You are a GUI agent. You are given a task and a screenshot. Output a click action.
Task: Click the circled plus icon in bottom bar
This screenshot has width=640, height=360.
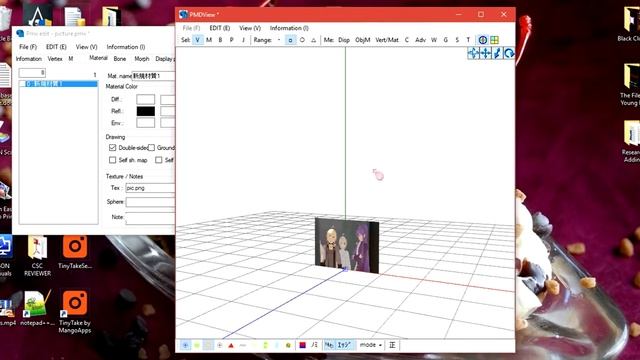click(220, 345)
